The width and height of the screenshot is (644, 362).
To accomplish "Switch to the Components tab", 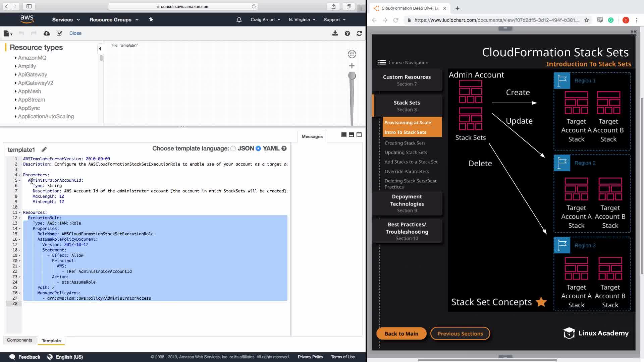I will (19, 340).
